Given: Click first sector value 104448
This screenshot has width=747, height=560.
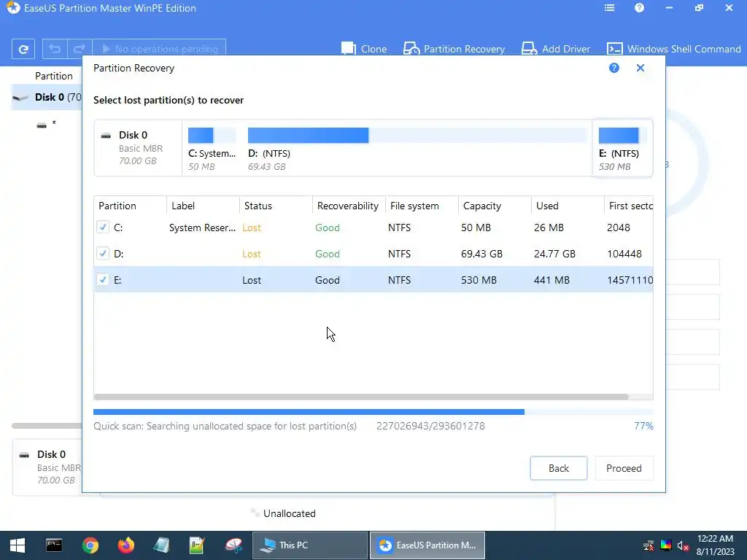Looking at the screenshot, I should pos(624,254).
